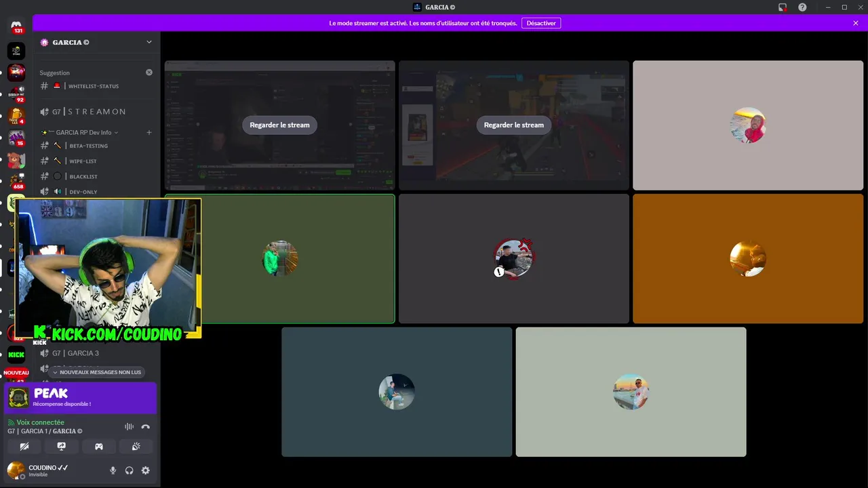Open the beer mug server with 4 badge
This screenshot has height=488, width=868.
pyautogui.click(x=16, y=116)
